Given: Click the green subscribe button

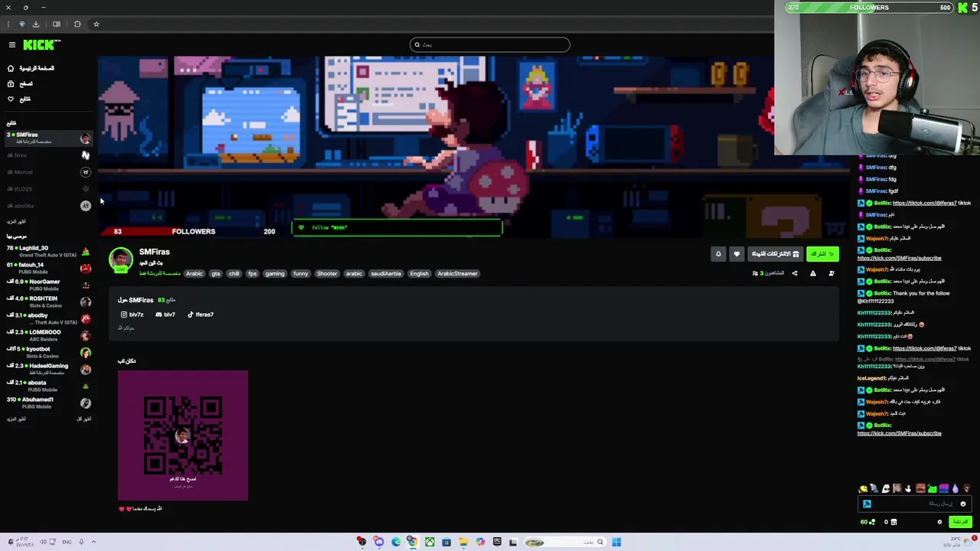Looking at the screenshot, I should 822,254.
